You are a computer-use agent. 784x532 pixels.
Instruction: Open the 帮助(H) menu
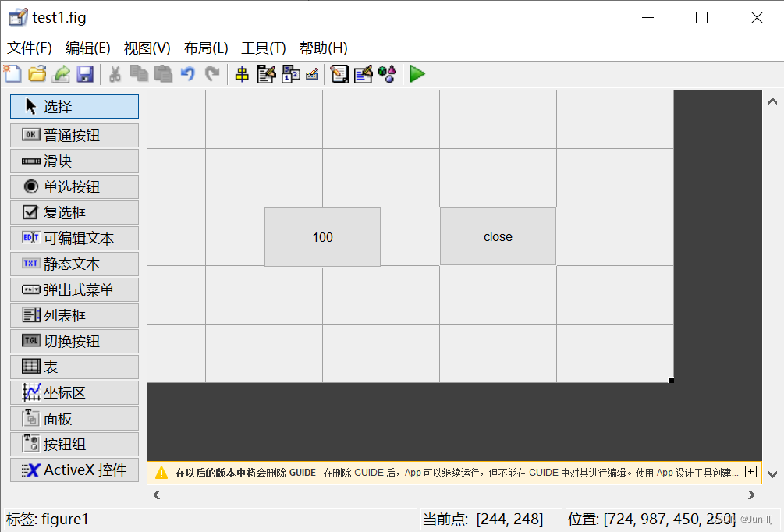[324, 48]
